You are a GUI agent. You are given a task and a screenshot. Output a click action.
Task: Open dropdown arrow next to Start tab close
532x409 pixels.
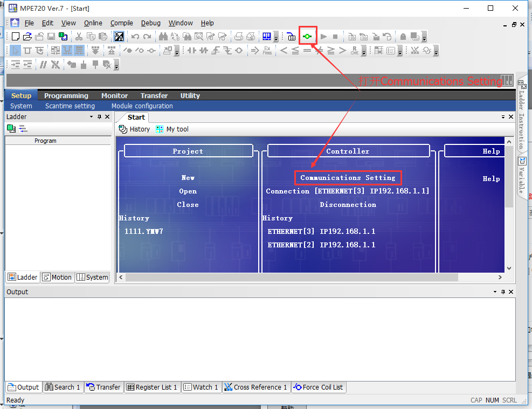pyautogui.click(x=503, y=117)
